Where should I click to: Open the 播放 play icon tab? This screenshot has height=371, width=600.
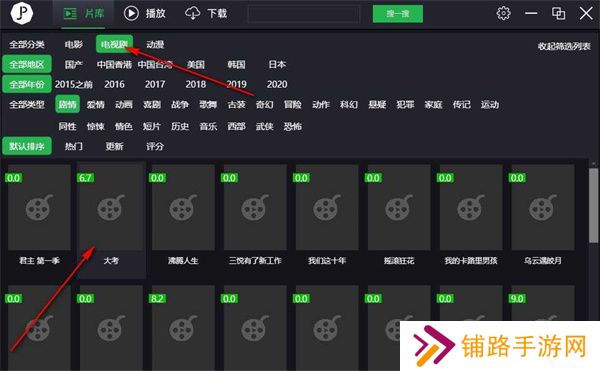(131, 13)
